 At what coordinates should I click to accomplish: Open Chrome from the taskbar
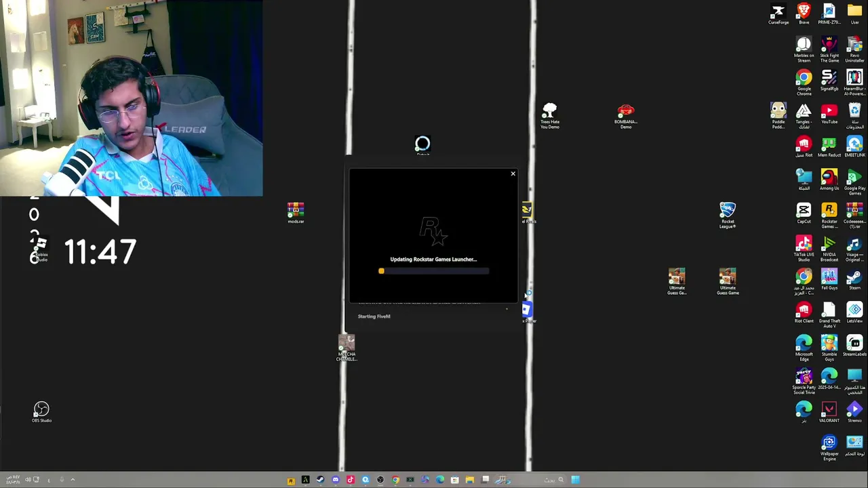click(x=395, y=481)
